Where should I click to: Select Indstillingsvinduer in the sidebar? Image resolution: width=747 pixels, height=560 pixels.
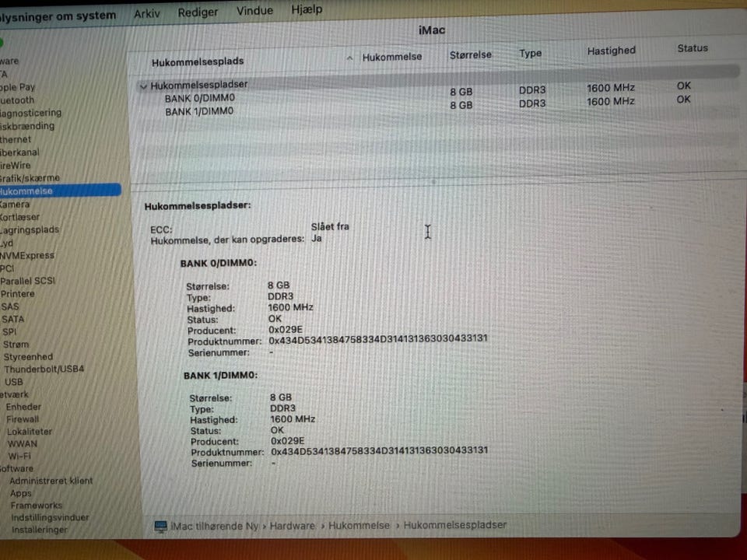pos(50,516)
